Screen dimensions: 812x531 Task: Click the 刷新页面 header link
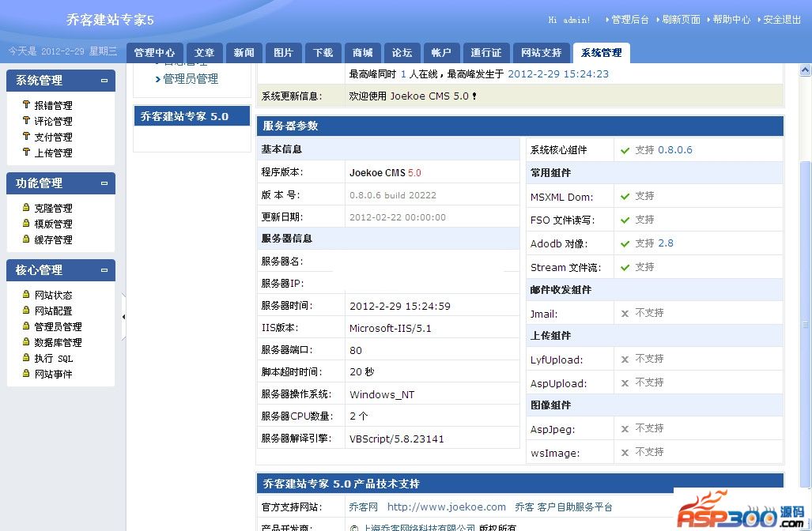pyautogui.click(x=681, y=20)
